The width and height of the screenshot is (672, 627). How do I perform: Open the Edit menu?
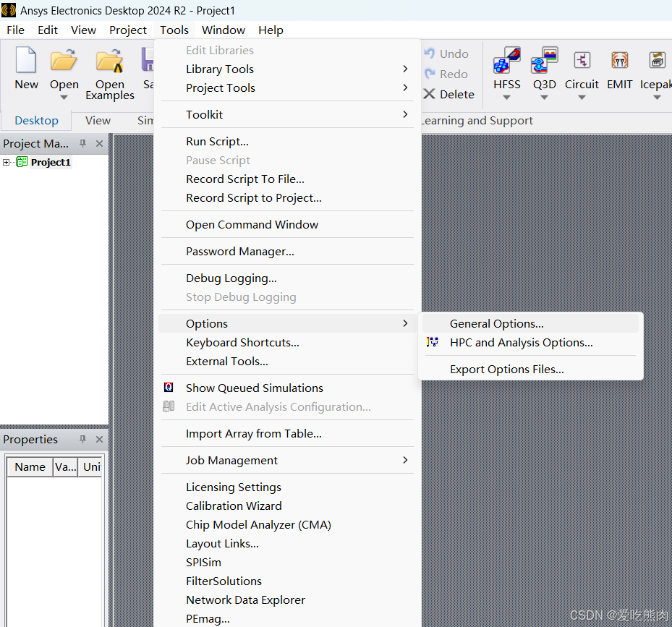(x=48, y=30)
